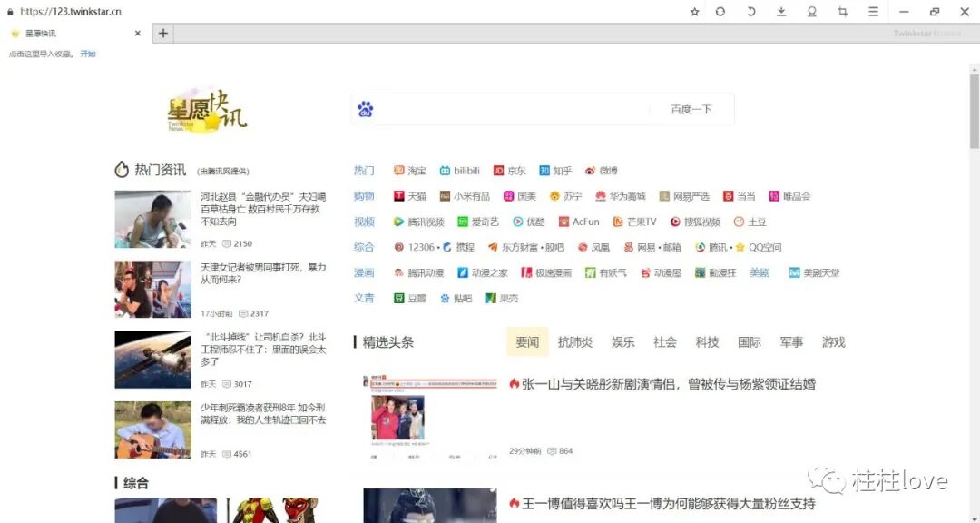
Task: Close the 星愿快讯 tab
Action: click(138, 34)
